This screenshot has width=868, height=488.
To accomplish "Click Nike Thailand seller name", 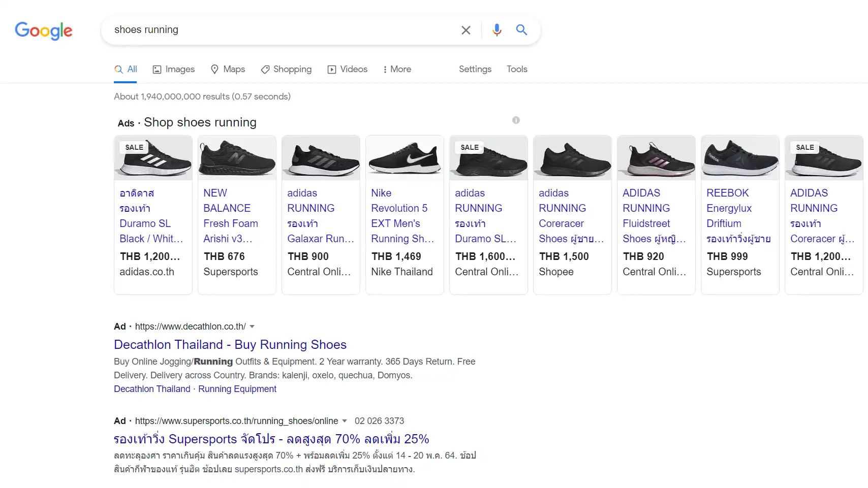I will click(402, 272).
